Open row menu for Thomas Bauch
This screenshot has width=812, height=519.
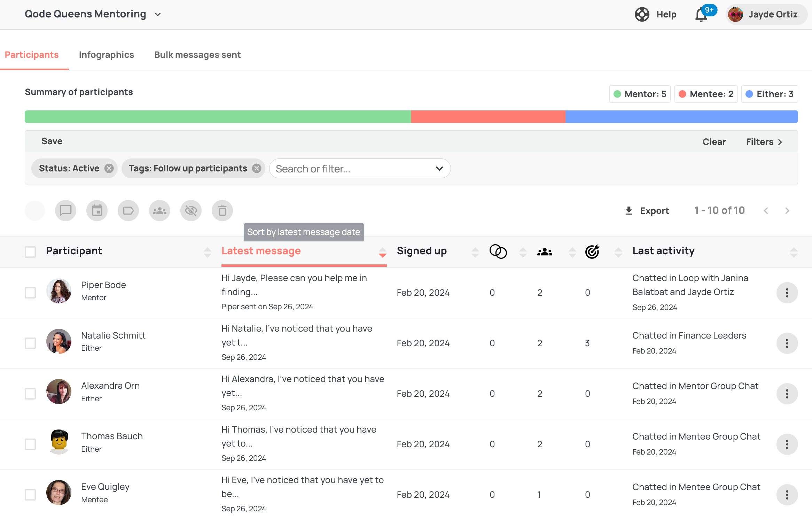(787, 444)
